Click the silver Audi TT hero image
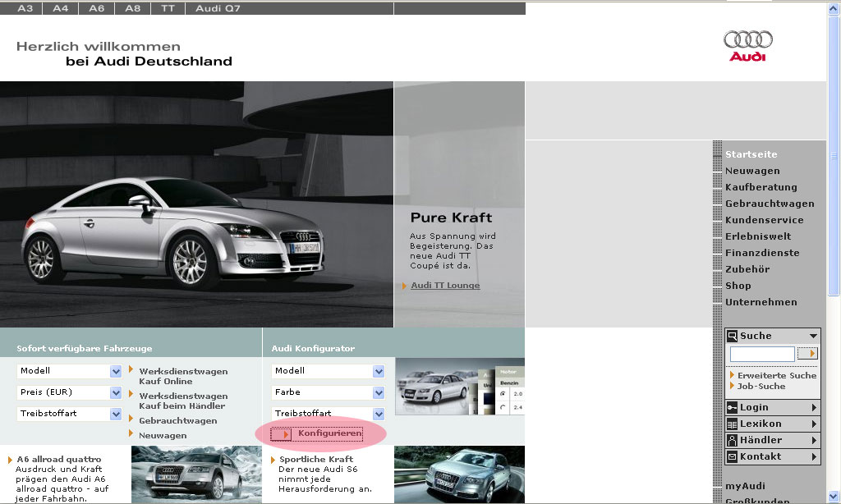Screen dimensions: 841x504 pos(196,204)
